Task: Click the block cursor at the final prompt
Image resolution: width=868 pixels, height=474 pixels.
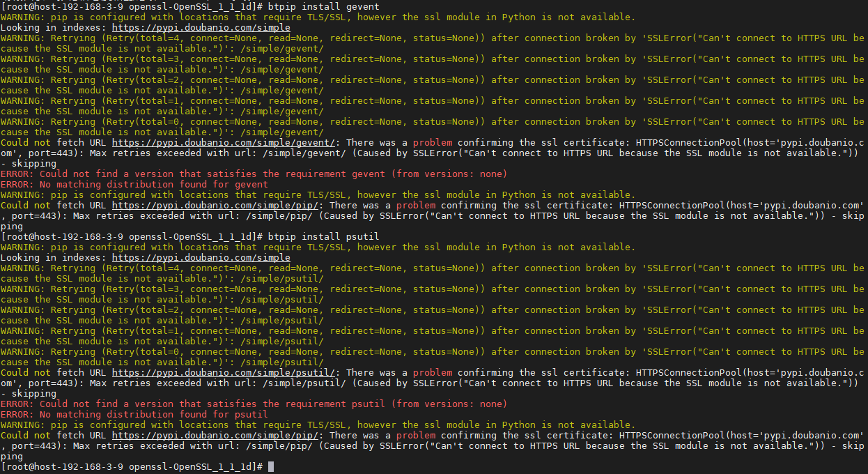Action: (271, 466)
